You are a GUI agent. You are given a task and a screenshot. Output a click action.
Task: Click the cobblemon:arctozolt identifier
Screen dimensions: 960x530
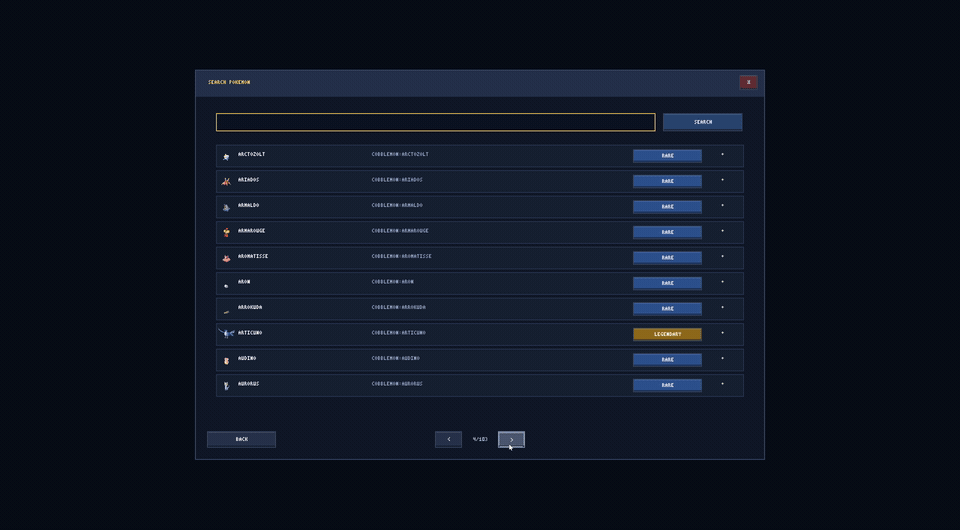(x=400, y=154)
